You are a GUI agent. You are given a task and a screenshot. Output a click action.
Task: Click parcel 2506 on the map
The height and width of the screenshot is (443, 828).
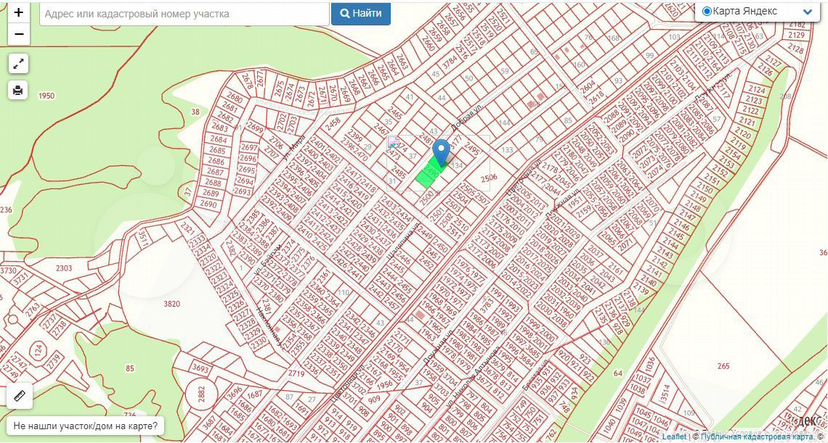(488, 178)
